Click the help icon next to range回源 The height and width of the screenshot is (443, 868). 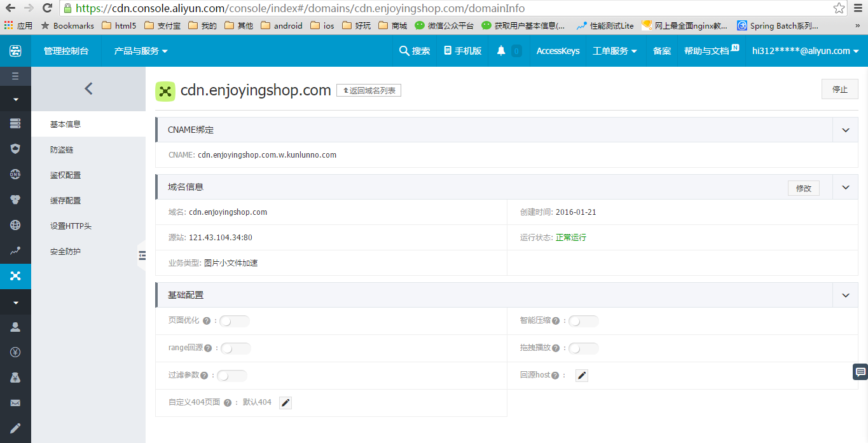coord(208,348)
